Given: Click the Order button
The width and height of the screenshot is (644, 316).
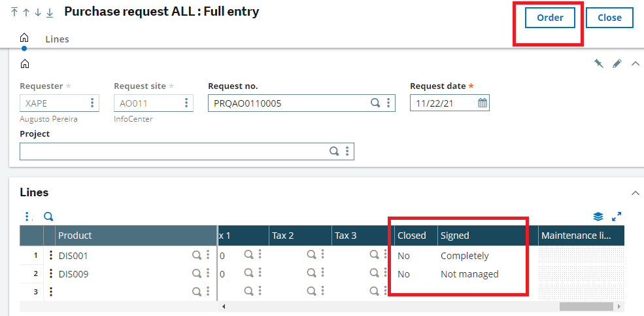Looking at the screenshot, I should (550, 18).
